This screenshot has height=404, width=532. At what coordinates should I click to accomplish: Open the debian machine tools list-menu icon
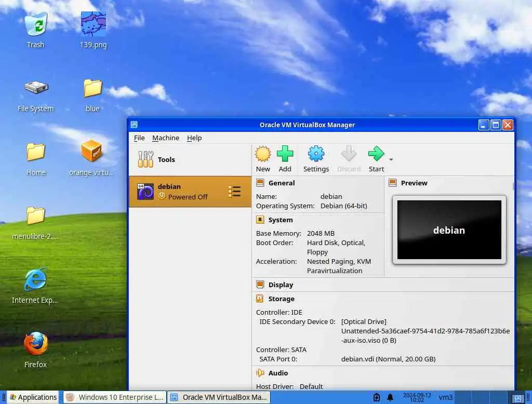pos(234,192)
